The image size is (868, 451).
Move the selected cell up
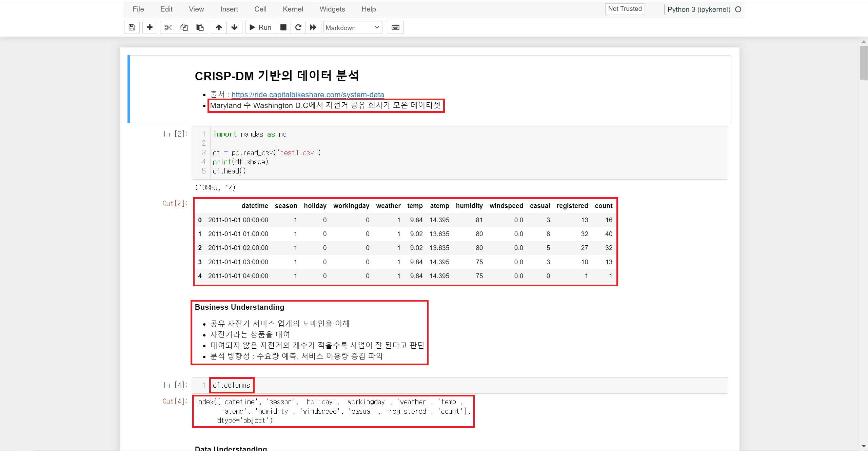[219, 27]
